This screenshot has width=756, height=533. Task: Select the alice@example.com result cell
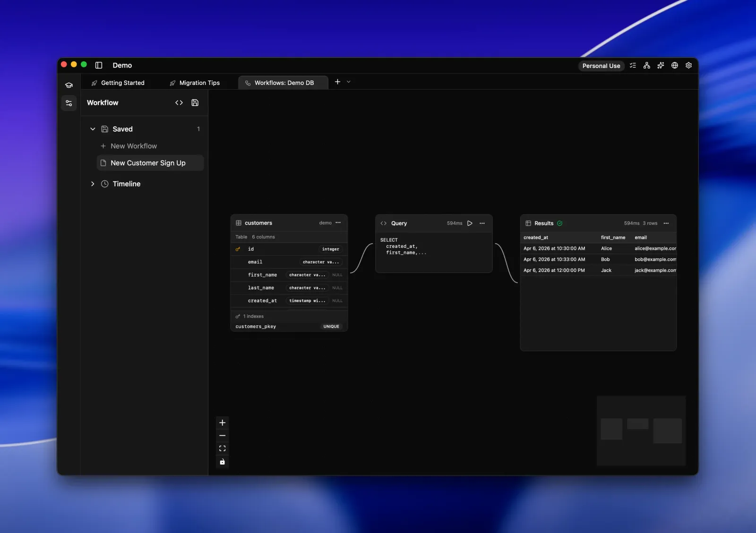tap(655, 248)
